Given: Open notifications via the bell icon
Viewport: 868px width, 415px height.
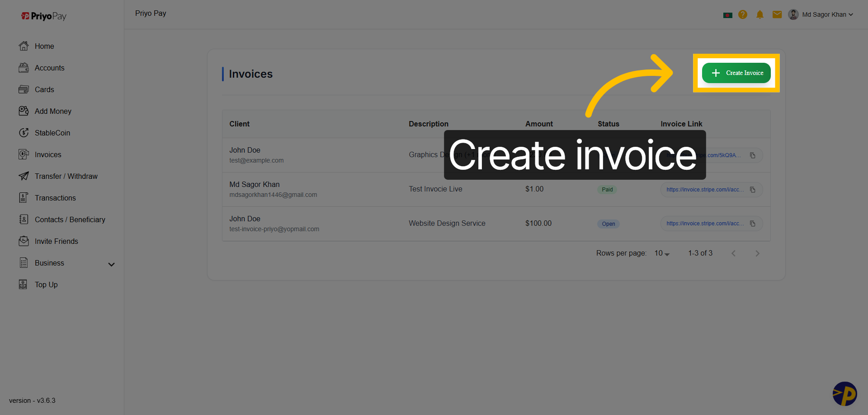Looking at the screenshot, I should tap(760, 14).
